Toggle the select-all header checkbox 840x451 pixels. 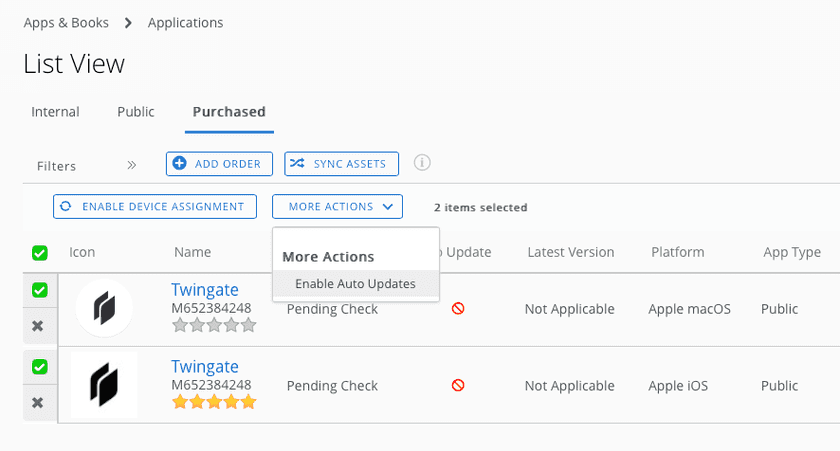pyautogui.click(x=40, y=253)
